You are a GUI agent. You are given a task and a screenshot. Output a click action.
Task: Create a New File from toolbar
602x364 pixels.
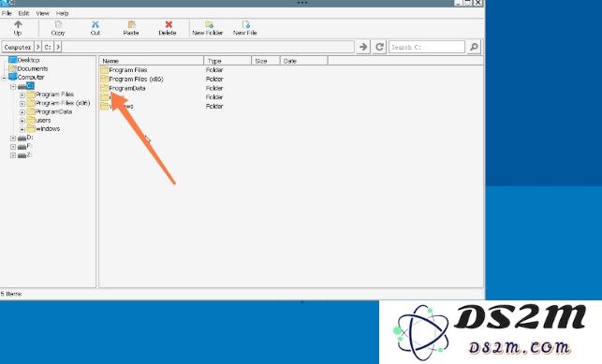[x=245, y=28]
